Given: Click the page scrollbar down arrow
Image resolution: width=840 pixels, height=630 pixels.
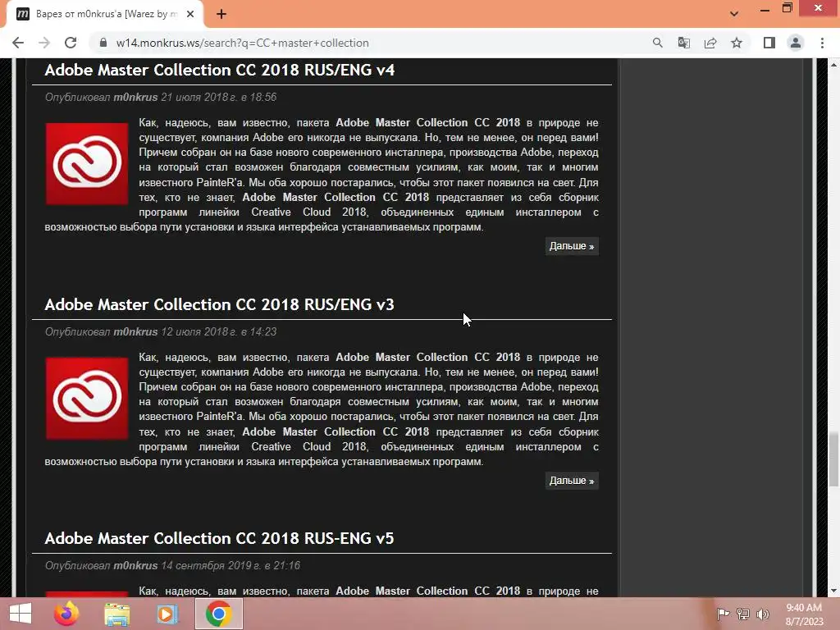Looking at the screenshot, I should 833,591.
